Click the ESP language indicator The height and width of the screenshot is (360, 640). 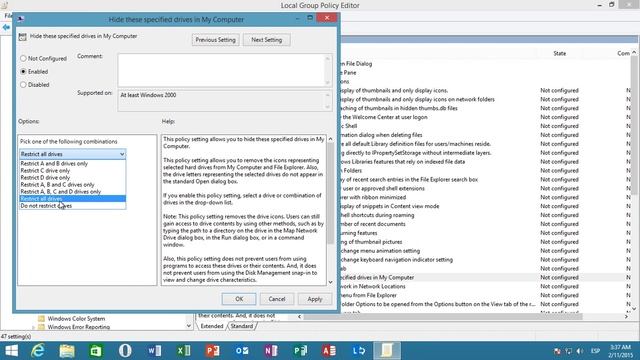pos(596,351)
